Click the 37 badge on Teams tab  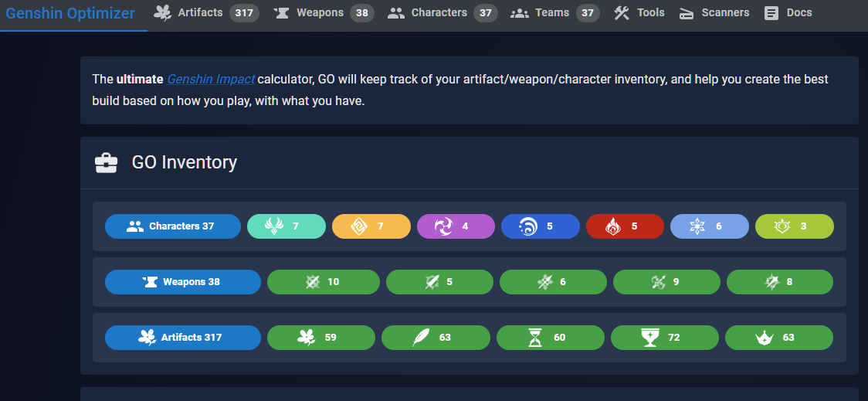pos(588,12)
